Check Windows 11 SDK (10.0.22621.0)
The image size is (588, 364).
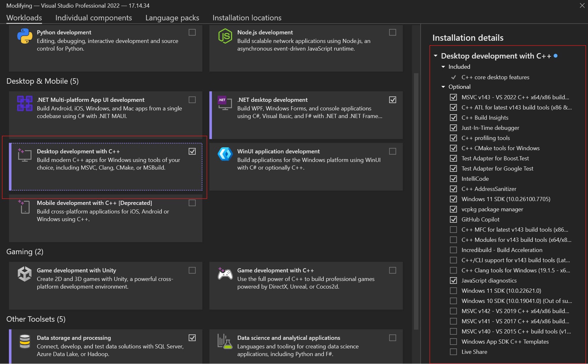click(x=453, y=290)
